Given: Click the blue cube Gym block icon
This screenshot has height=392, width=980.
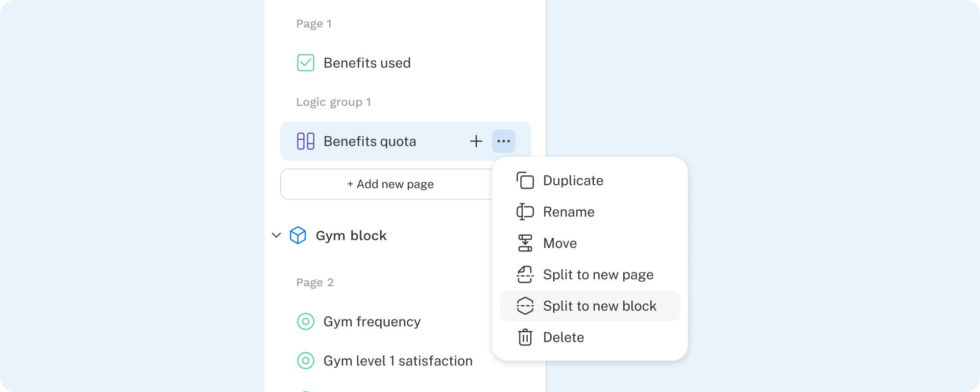Looking at the screenshot, I should 298,235.
